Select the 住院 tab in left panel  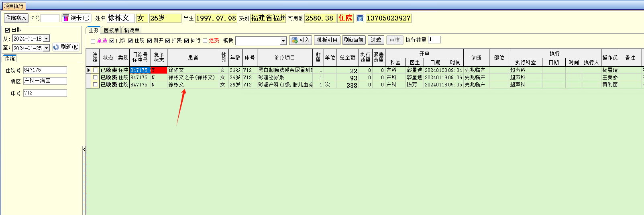pyautogui.click(x=10, y=59)
